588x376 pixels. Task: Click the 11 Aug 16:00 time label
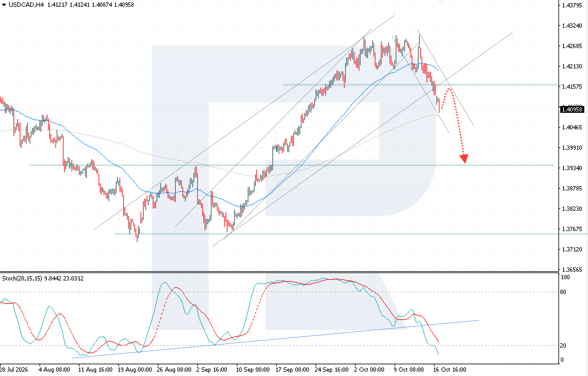[95, 370]
